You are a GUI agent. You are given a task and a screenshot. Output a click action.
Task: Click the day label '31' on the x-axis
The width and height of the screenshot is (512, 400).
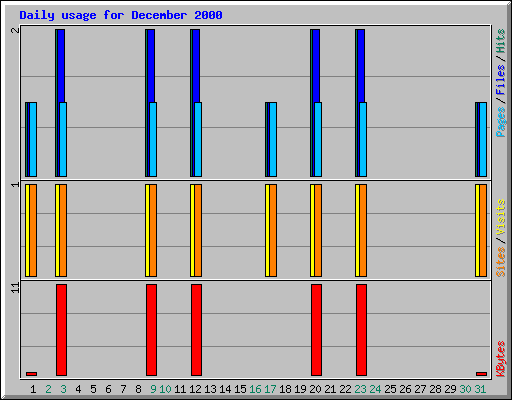click(x=480, y=389)
